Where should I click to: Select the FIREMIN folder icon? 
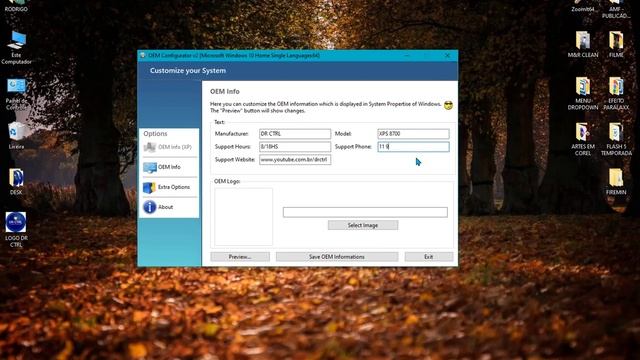coord(616,182)
